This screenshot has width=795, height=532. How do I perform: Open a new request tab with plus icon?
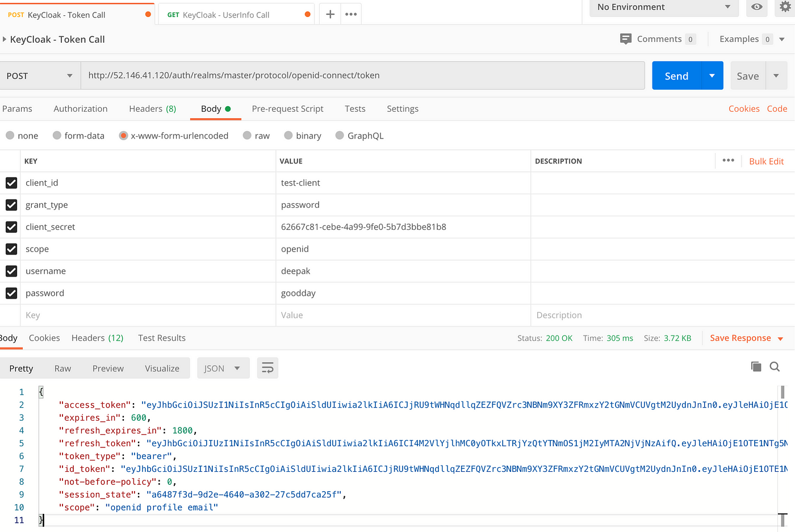(330, 14)
